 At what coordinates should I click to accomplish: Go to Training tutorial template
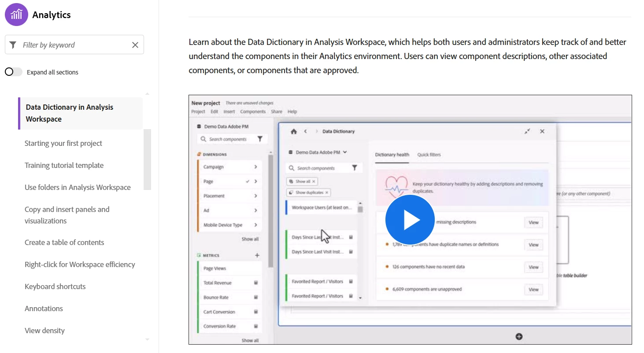(x=64, y=165)
